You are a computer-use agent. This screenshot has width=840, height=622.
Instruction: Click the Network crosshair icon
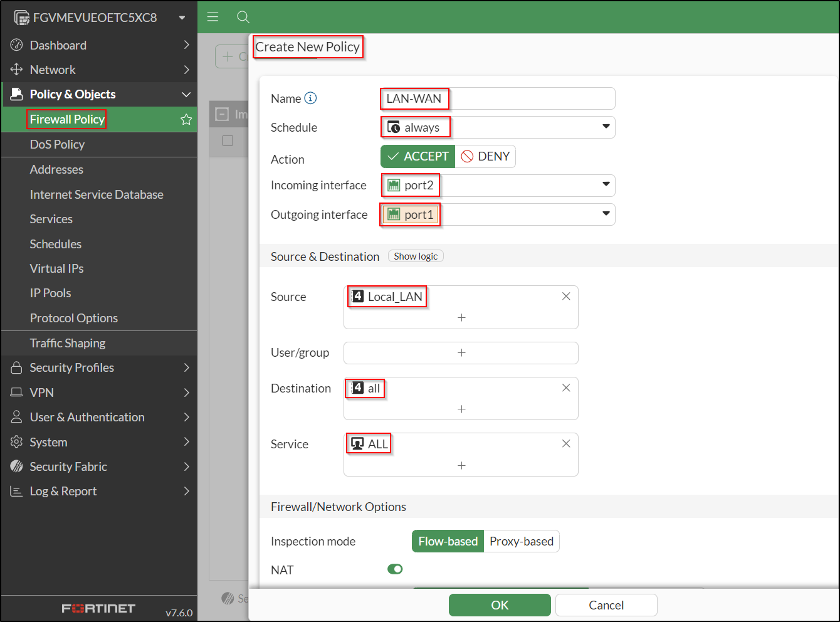tap(17, 70)
